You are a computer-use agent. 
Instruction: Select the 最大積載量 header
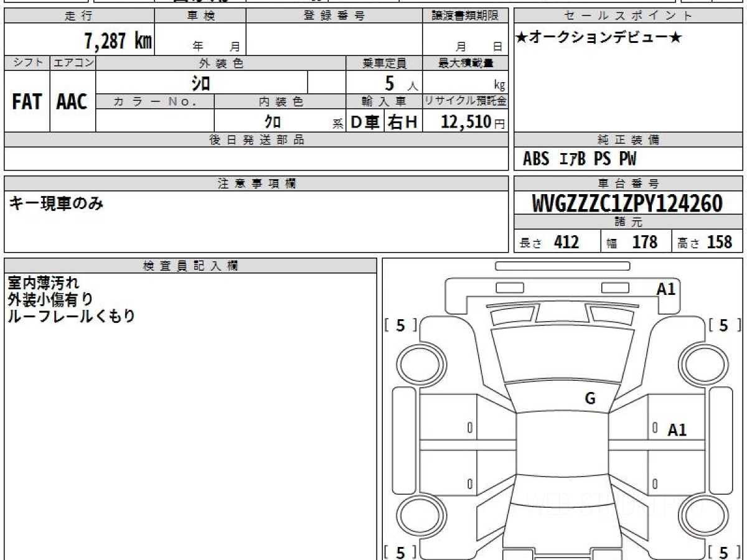click(x=465, y=63)
